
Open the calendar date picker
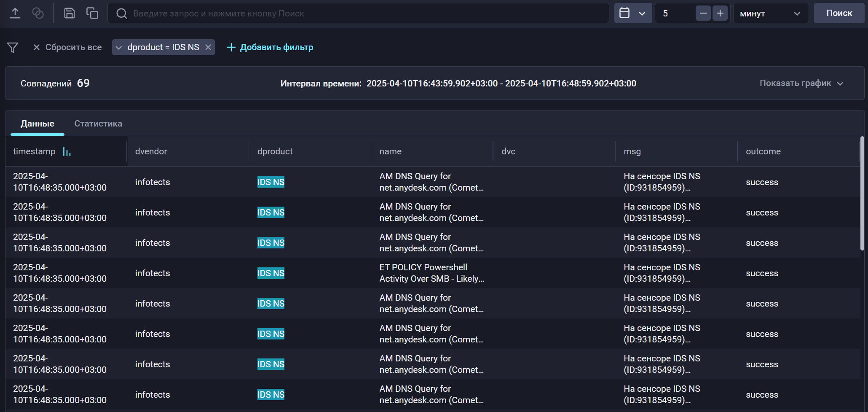tap(632, 13)
